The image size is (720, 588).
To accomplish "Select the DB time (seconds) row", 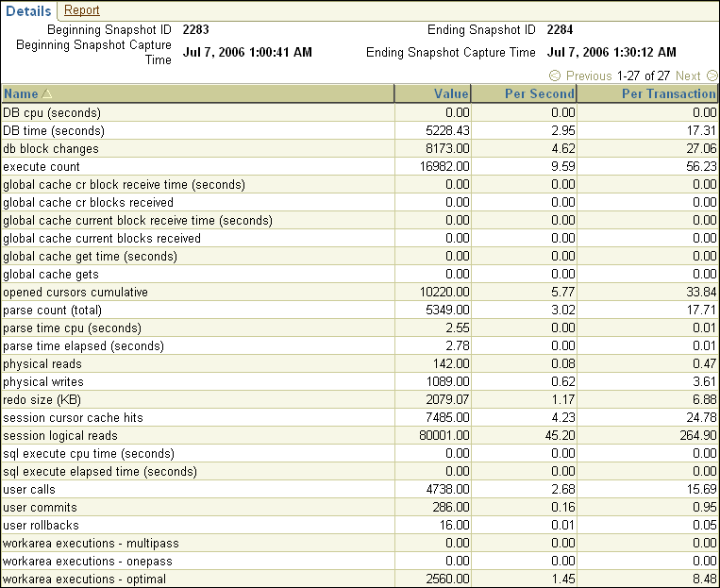I will pos(54,130).
